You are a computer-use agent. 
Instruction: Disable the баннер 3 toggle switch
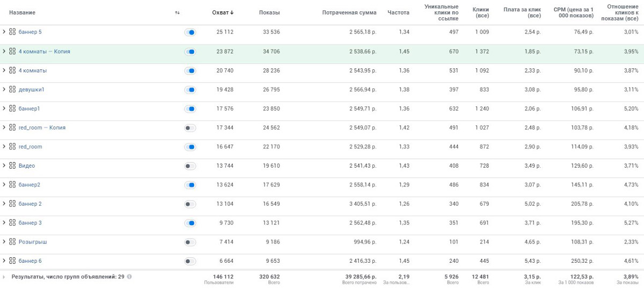click(x=190, y=223)
